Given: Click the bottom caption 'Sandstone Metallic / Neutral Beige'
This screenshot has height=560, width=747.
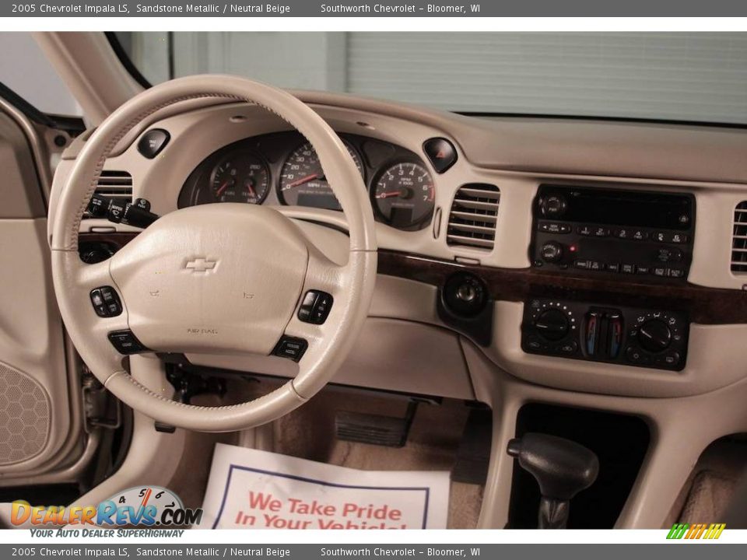Looking at the screenshot, I should click(213, 552).
